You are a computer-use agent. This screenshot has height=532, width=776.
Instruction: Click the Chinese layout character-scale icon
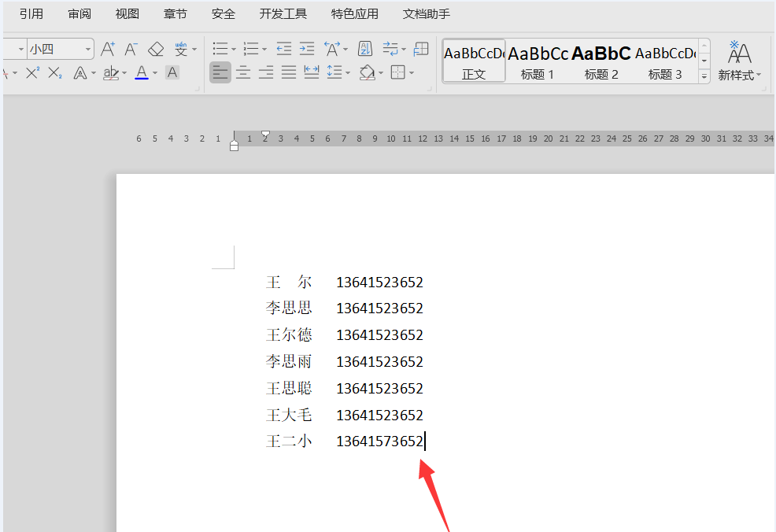(331, 49)
